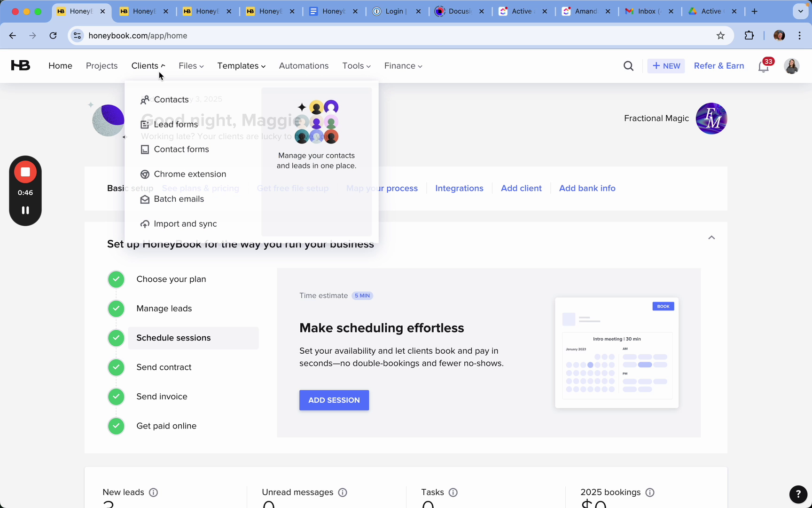Click the NEW button
The width and height of the screenshot is (812, 508).
[666, 66]
